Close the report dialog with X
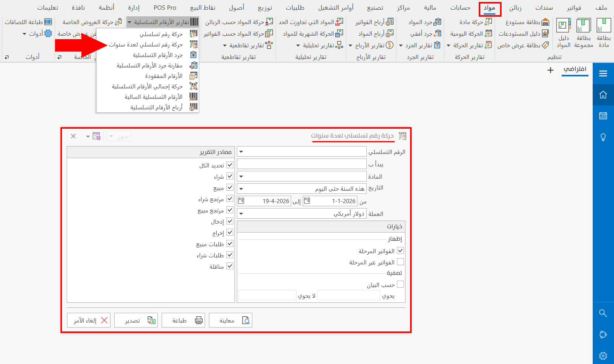The height and width of the screenshot is (364, 614). click(73, 136)
